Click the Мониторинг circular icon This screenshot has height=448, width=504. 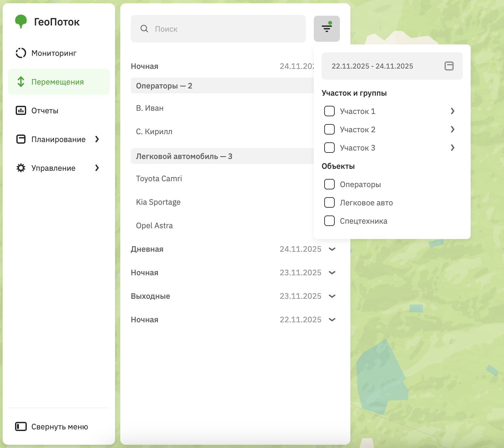[21, 53]
